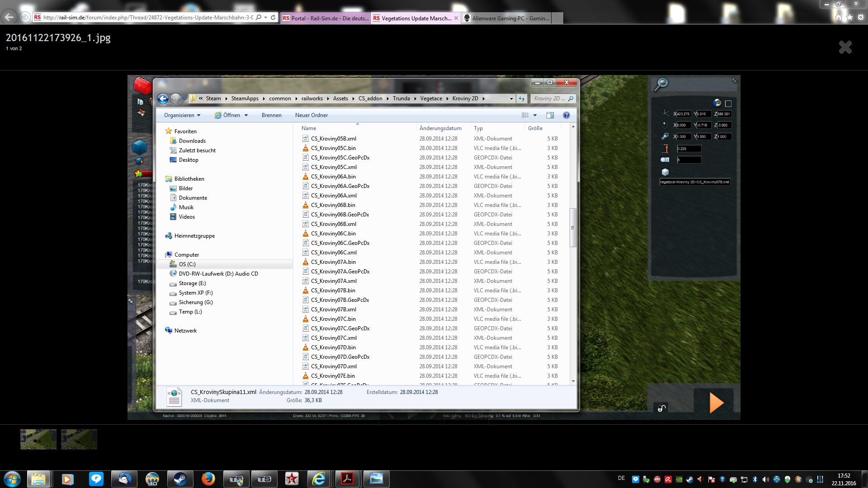Viewport: 868px width, 488px height.
Task: Click the Bluetooth tray icon
Action: pos(755,479)
